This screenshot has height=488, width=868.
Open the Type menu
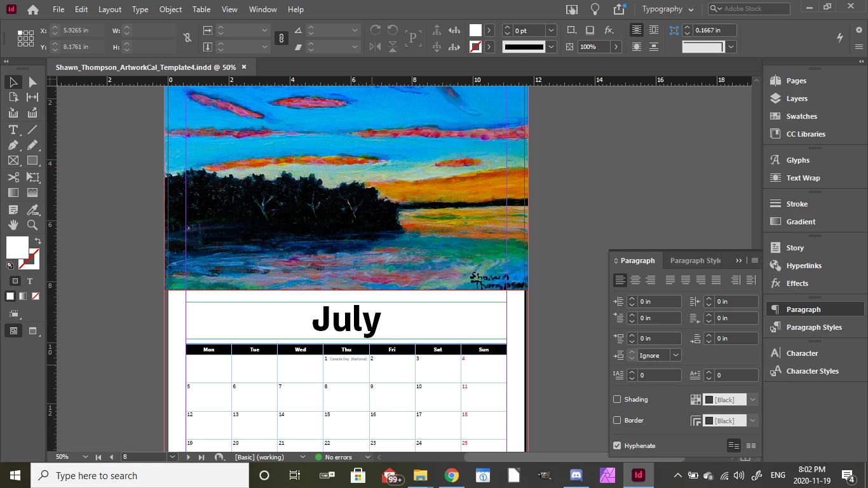click(140, 10)
